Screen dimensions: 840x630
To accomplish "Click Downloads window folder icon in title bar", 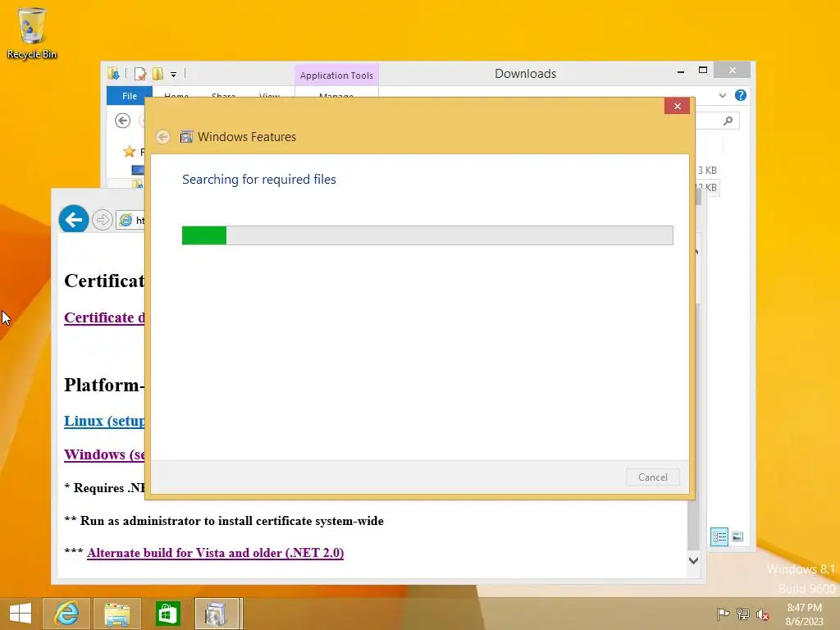I will [113, 73].
